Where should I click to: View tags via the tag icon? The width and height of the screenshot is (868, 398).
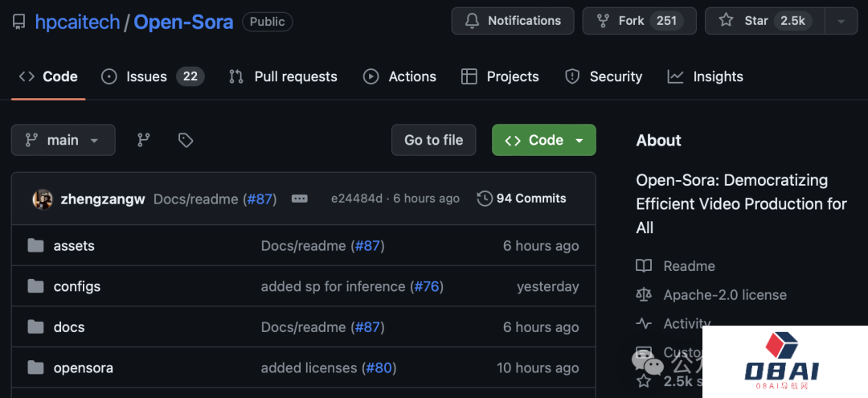[x=186, y=140]
